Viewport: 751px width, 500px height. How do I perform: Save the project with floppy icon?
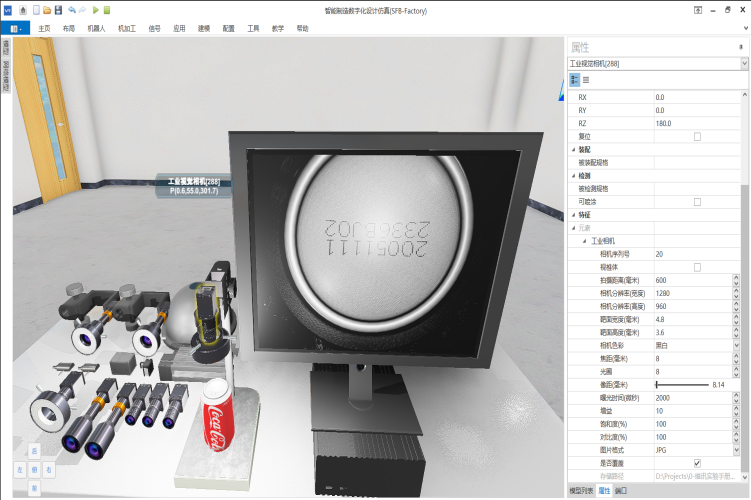click(58, 10)
